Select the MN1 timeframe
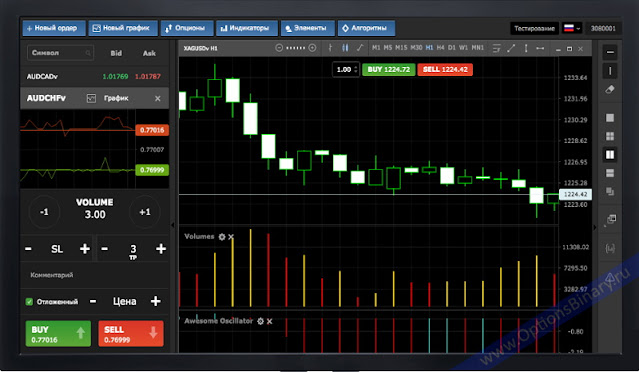 point(478,48)
